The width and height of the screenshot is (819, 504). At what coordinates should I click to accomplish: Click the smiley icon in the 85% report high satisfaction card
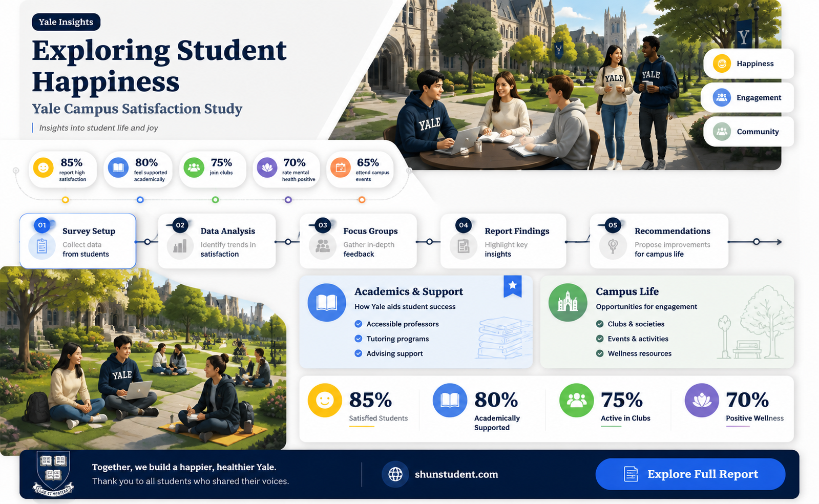click(44, 168)
